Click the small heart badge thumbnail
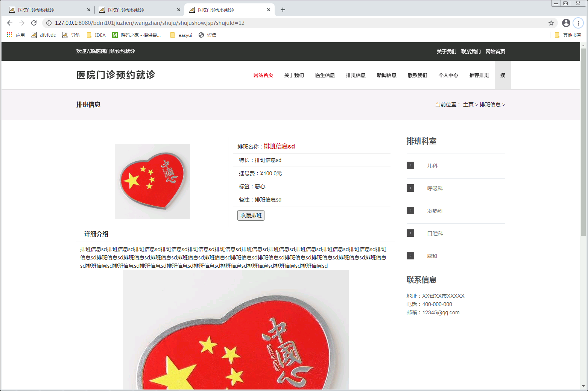 click(152, 182)
